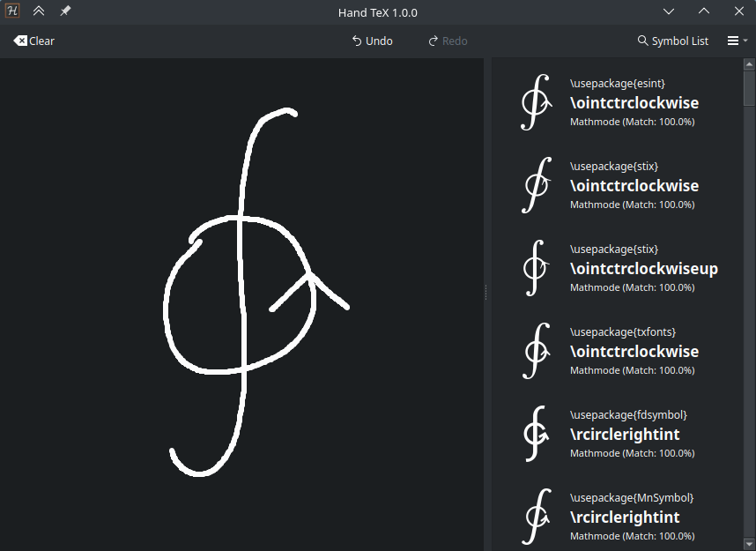Image resolution: width=756 pixels, height=551 pixels.
Task: Choose the \ointctrclockwiseup result
Action: point(644,268)
